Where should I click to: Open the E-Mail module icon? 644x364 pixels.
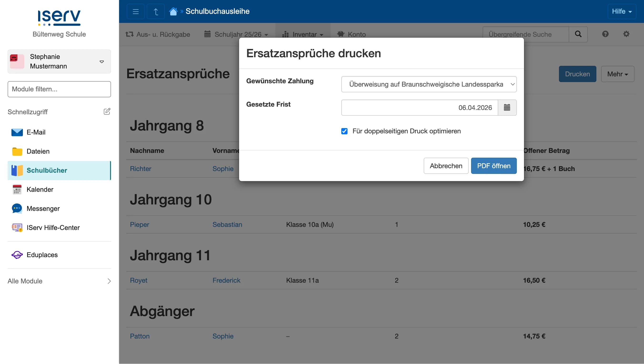pos(17,132)
